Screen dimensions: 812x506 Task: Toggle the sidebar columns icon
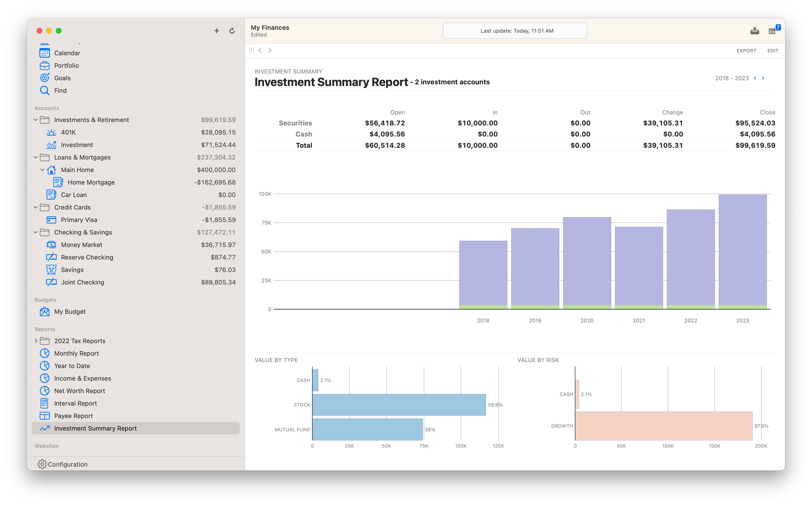point(252,50)
